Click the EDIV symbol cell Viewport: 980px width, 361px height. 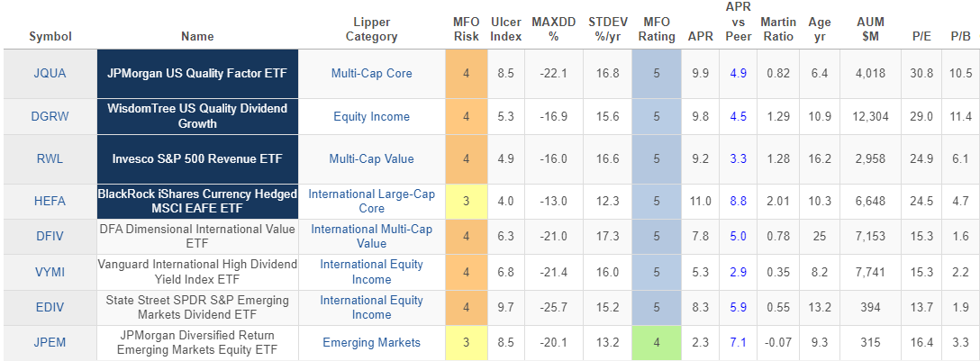click(50, 307)
